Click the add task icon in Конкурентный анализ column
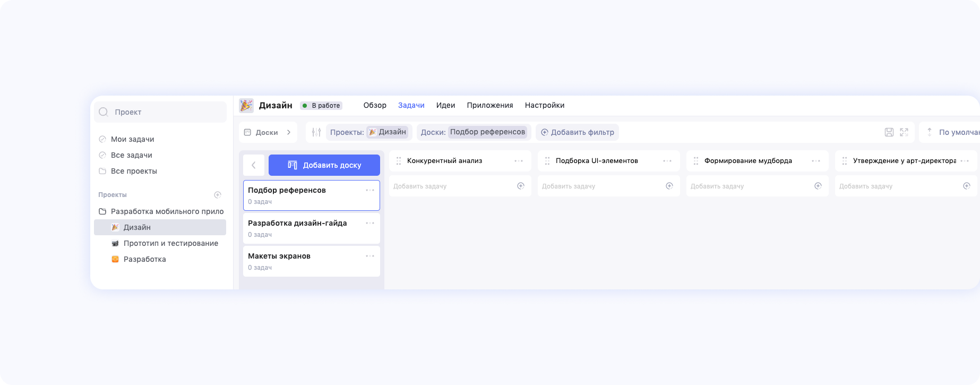Image resolution: width=980 pixels, height=385 pixels. 521,186
